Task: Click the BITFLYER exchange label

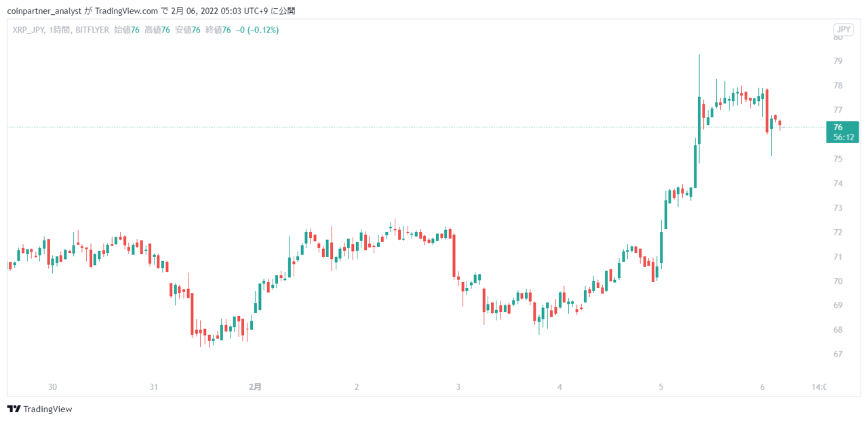Action: pyautogui.click(x=92, y=30)
